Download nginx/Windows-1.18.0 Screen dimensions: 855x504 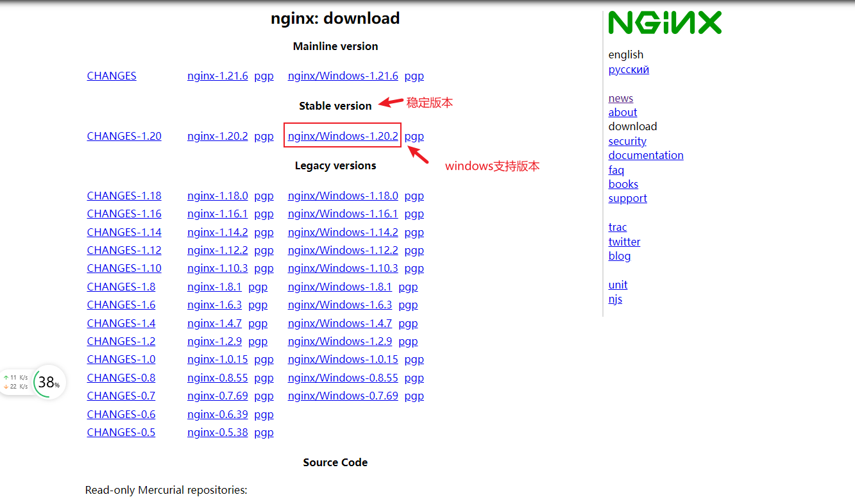343,196
